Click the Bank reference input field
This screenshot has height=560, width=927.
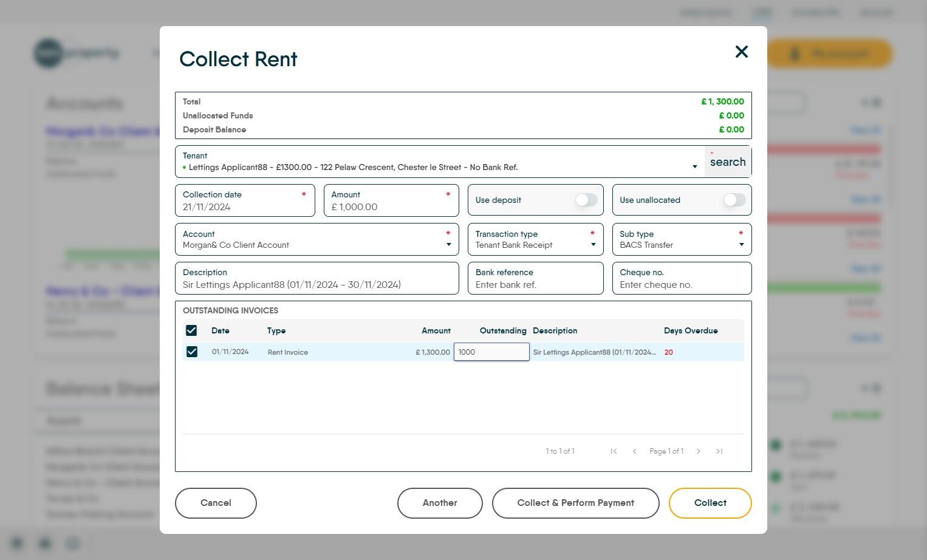click(535, 285)
